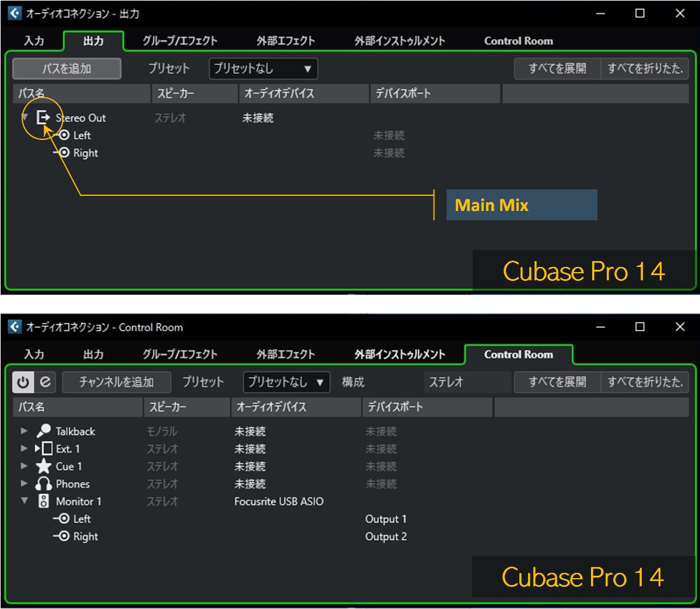
Task: Collapse the Monitor 1 channel row
Action: [24, 501]
